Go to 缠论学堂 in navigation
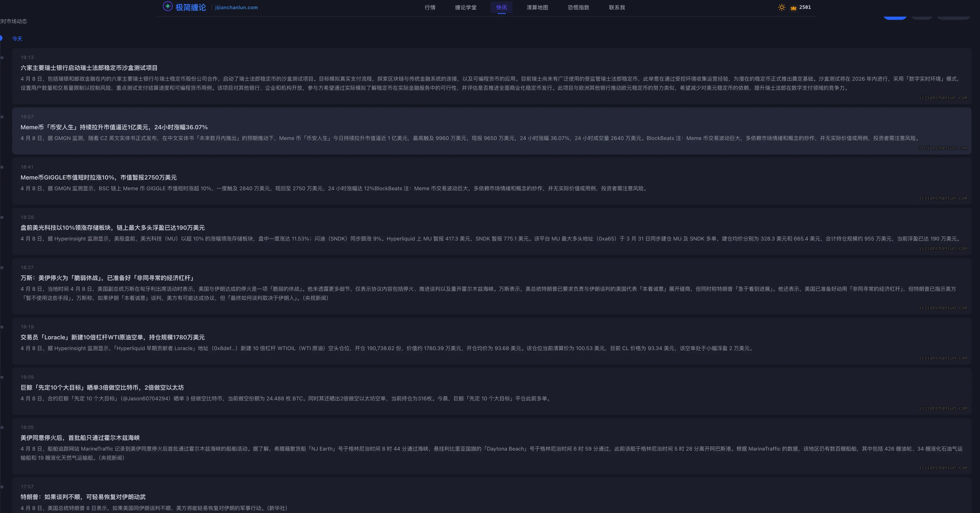 coord(466,8)
